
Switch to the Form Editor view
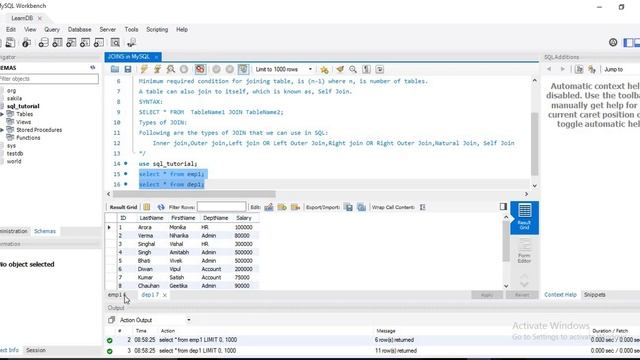point(524,251)
